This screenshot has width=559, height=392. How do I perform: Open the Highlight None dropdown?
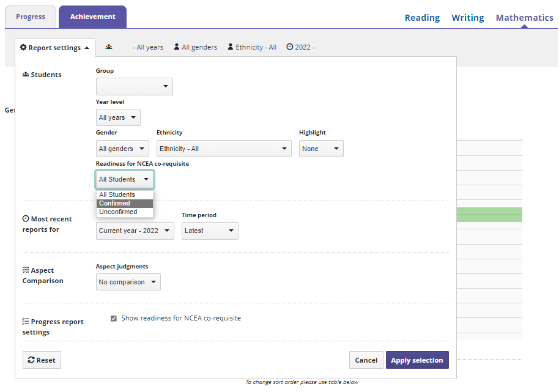[x=320, y=149]
